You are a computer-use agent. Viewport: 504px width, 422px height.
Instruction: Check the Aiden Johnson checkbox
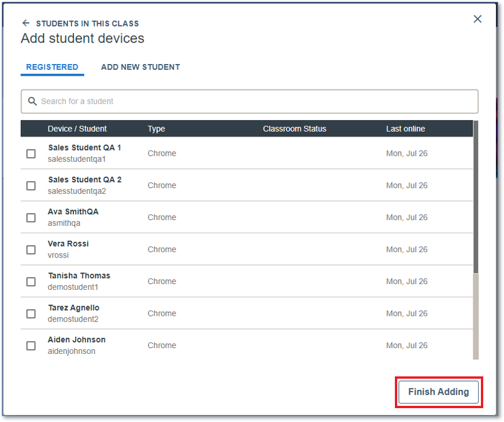tap(31, 346)
